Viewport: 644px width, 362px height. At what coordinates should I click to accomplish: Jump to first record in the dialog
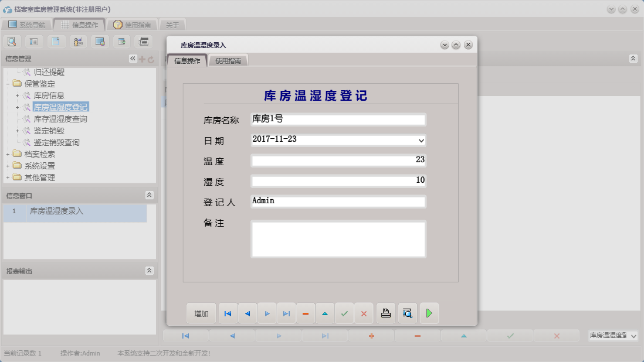228,313
